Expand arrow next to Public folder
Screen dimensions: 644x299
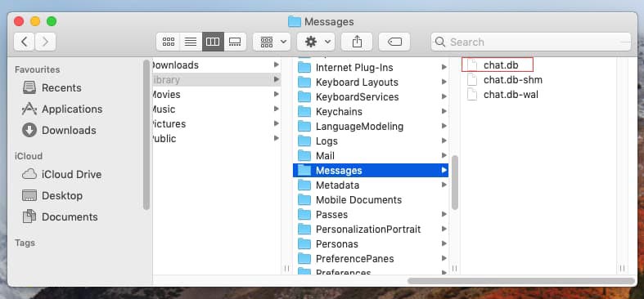tap(277, 139)
